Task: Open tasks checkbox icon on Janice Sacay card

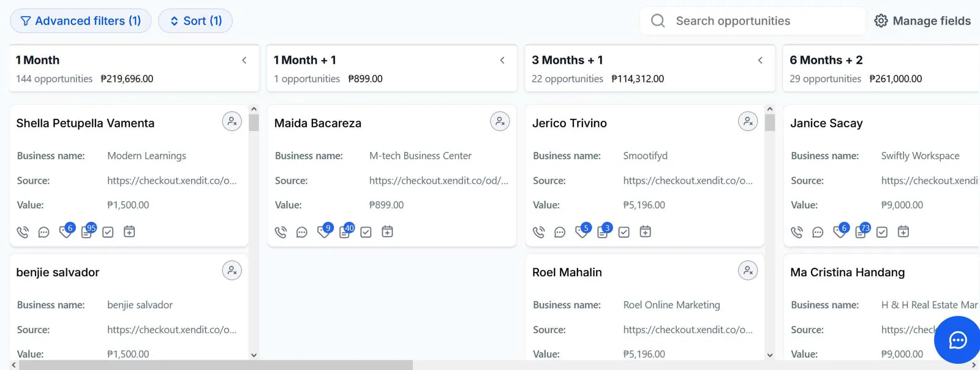Action: [881, 232]
